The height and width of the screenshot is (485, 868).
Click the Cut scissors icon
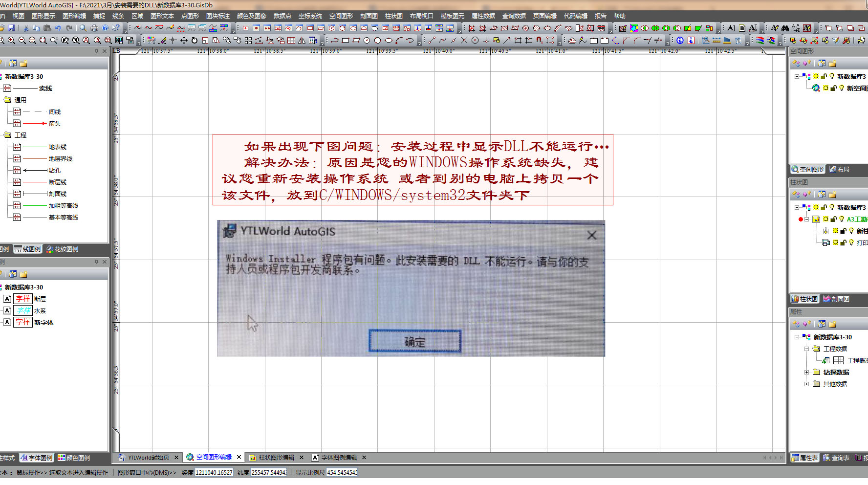click(x=25, y=28)
